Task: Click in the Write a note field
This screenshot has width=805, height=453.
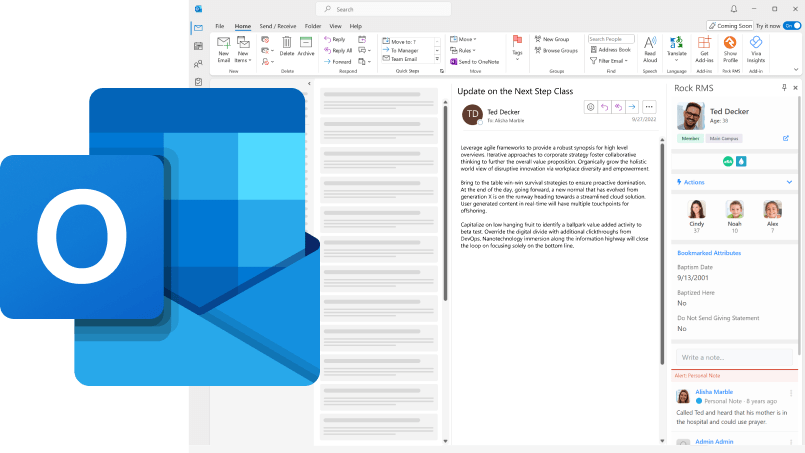Action: click(734, 357)
